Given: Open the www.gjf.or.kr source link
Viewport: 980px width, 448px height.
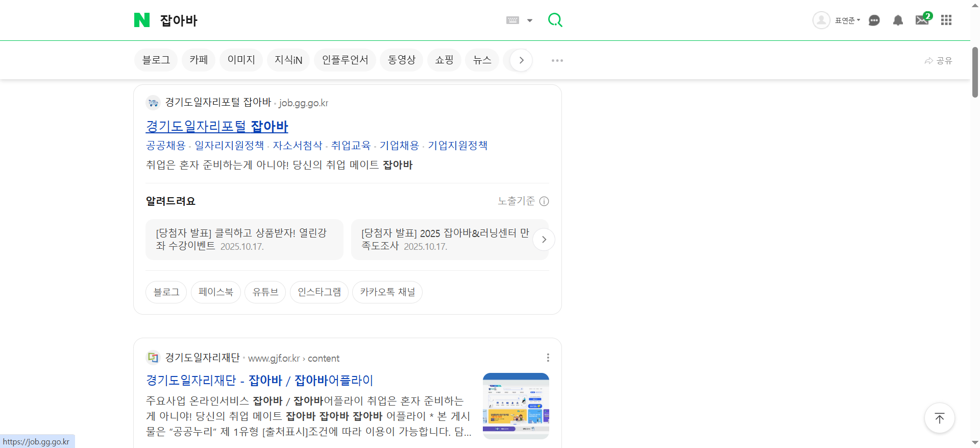Looking at the screenshot, I should tap(293, 359).
